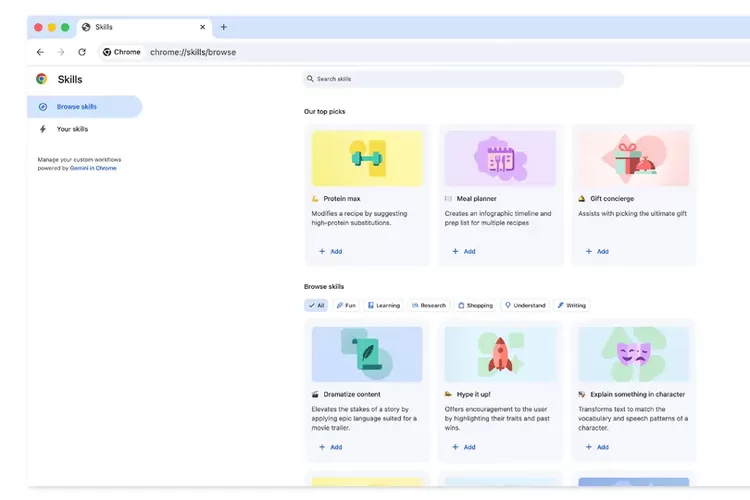This screenshot has width=750, height=500.
Task: Click the Chrome site info chip
Action: pos(122,52)
